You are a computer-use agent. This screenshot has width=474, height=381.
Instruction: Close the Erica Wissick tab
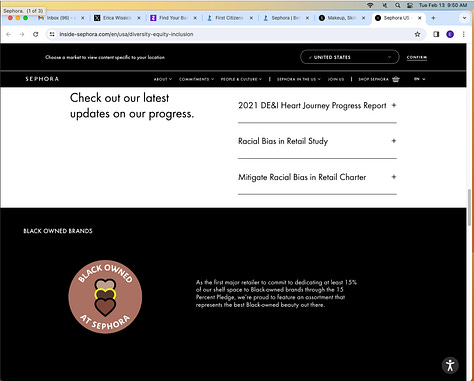(139, 18)
